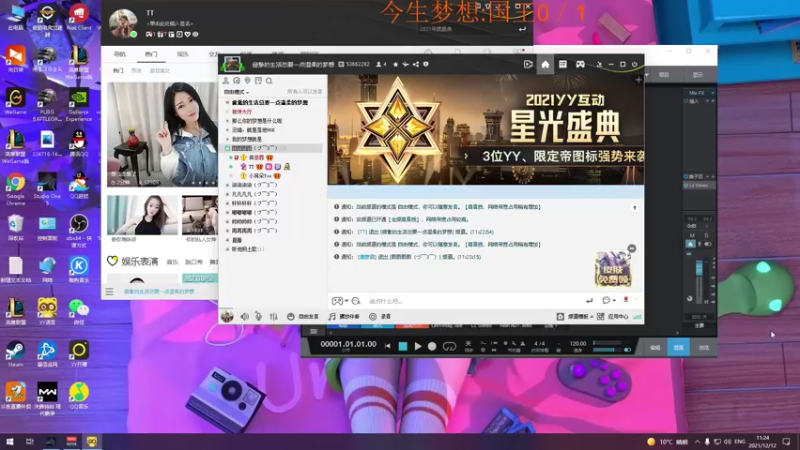Switch to 娱乐 tab in YY main window
Image resolution: width=800 pixels, height=450 pixels.
[x=183, y=54]
